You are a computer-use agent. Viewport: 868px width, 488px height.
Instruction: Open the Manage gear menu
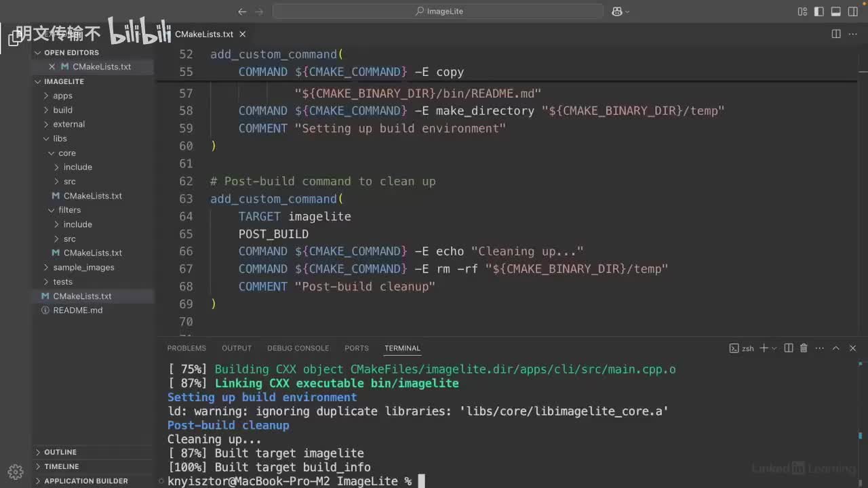pyautogui.click(x=16, y=472)
